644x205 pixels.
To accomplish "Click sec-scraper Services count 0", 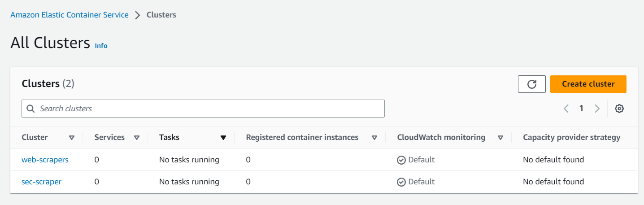I will click(x=97, y=182).
